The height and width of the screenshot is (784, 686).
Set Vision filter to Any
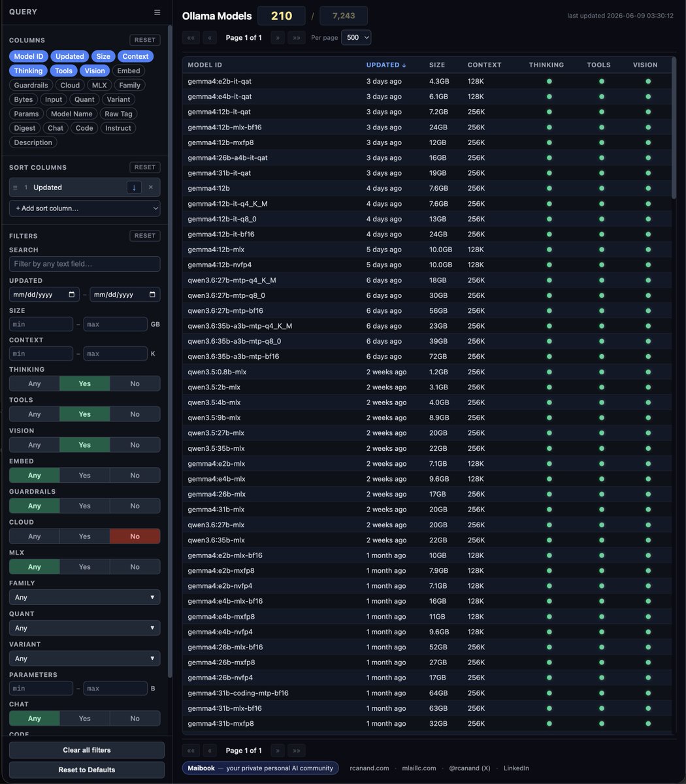[35, 445]
